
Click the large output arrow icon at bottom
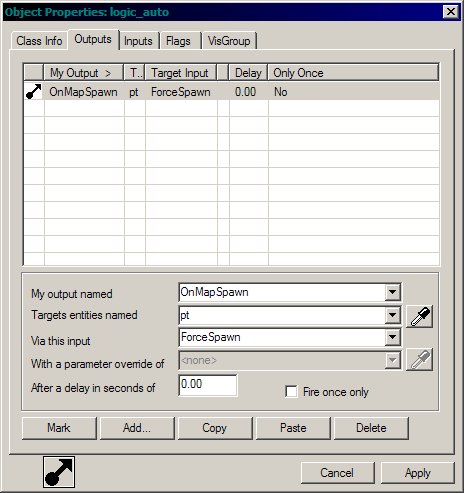pyautogui.click(x=59, y=472)
